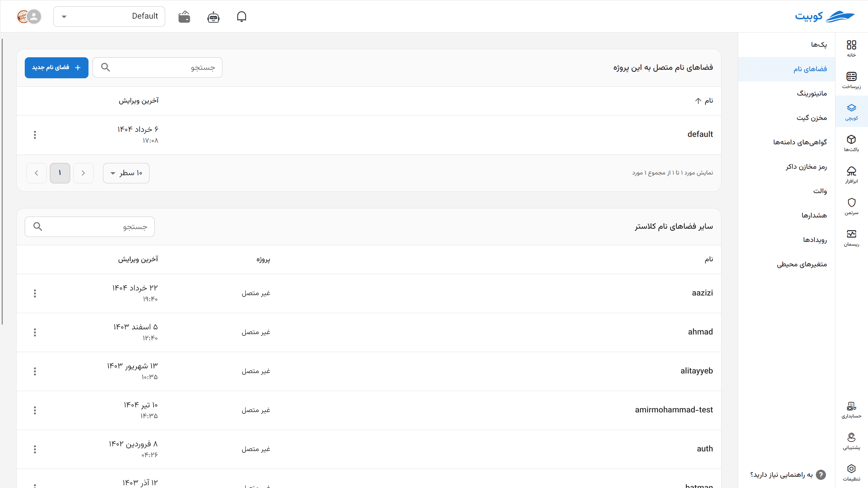This screenshot has width=868, height=488.
Task: Click فضای نام جدید button
Action: click(x=57, y=68)
